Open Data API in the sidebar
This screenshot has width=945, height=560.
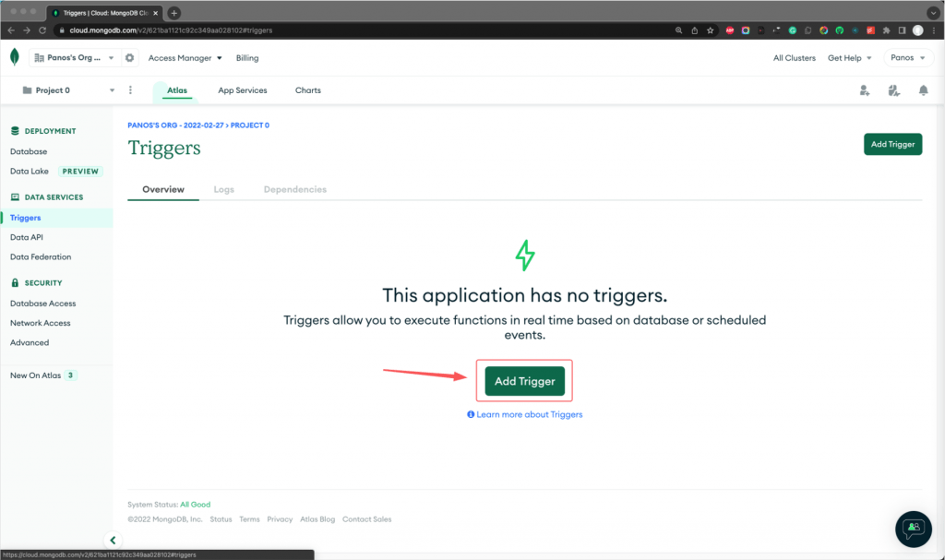(x=27, y=237)
